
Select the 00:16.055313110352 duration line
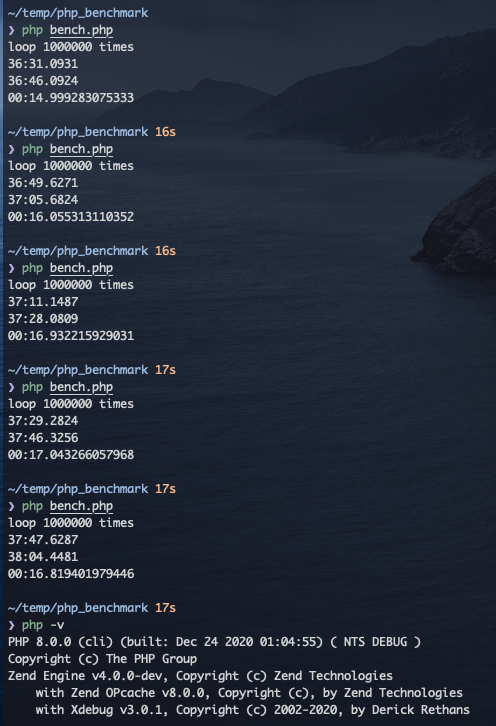(x=71, y=217)
